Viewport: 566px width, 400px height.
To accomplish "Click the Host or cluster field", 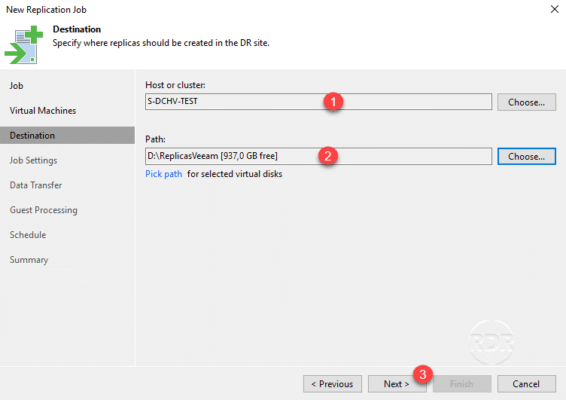I will [318, 101].
